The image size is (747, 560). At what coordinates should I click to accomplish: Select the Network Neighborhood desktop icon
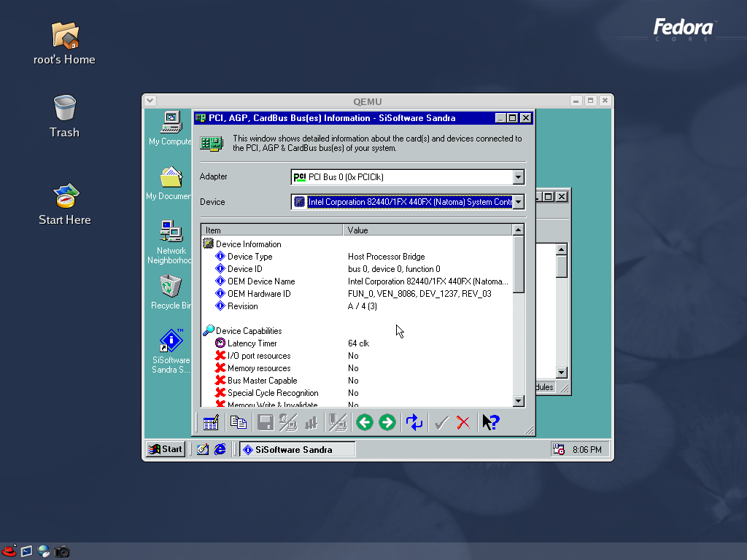coord(169,242)
